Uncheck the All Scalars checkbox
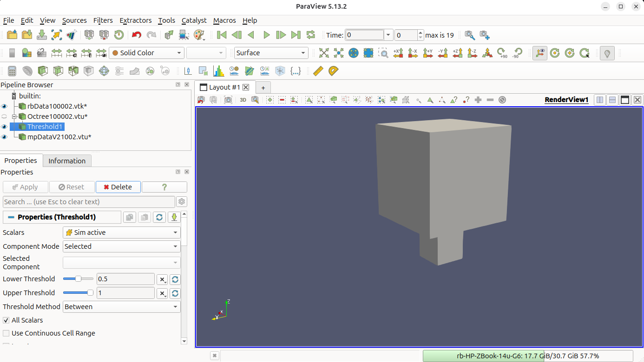This screenshot has width=644, height=362. [x=6, y=320]
